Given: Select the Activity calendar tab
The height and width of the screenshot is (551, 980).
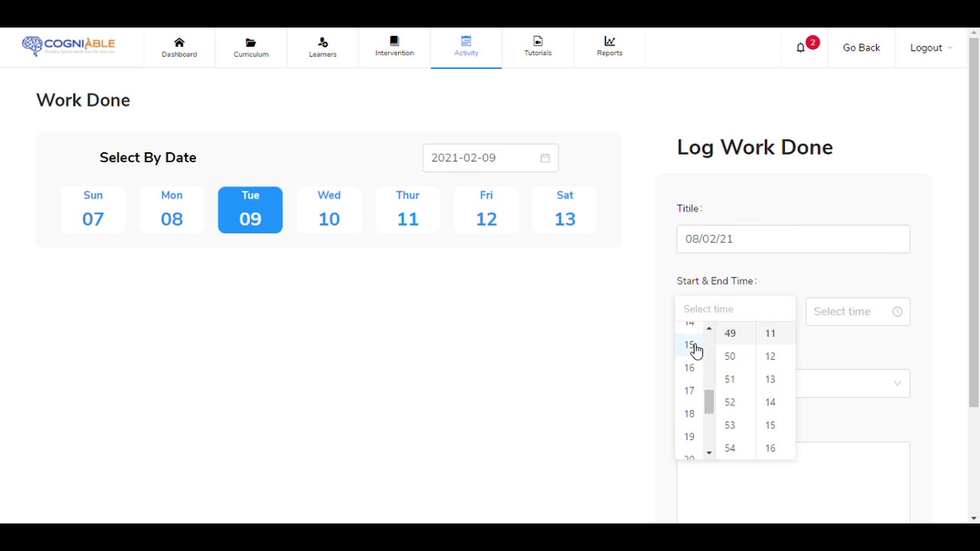Looking at the screenshot, I should 466,47.
